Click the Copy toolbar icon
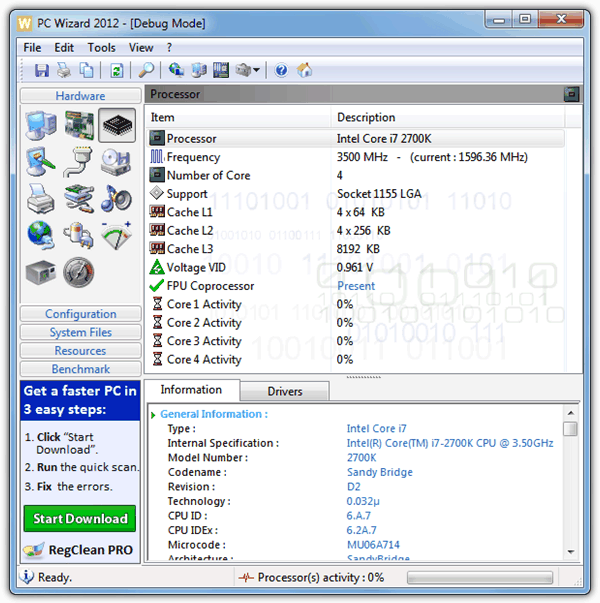 [86, 70]
